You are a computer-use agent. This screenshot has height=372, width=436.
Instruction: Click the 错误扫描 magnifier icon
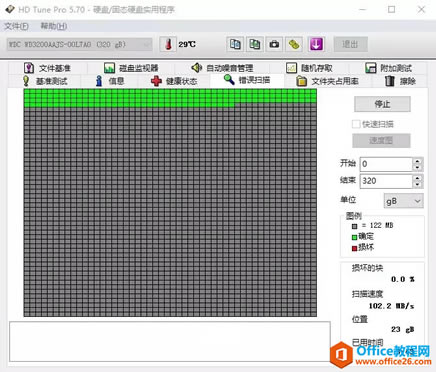(x=229, y=79)
